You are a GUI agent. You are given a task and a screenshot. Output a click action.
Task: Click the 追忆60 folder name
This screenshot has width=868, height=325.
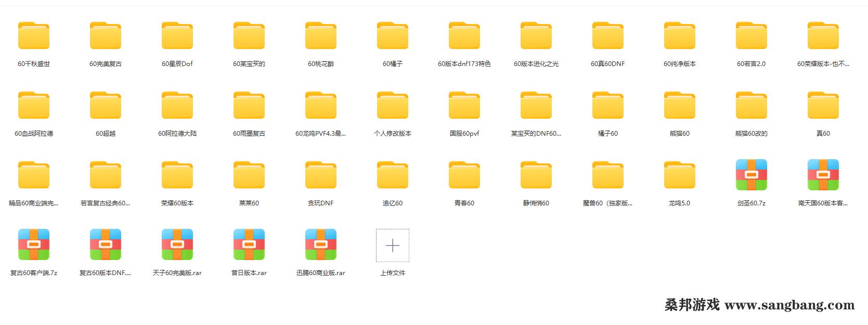click(393, 203)
